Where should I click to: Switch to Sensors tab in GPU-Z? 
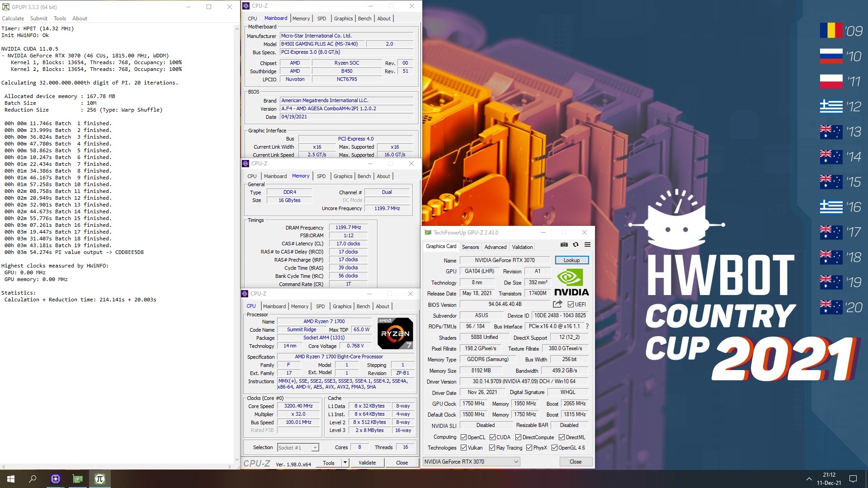470,247
